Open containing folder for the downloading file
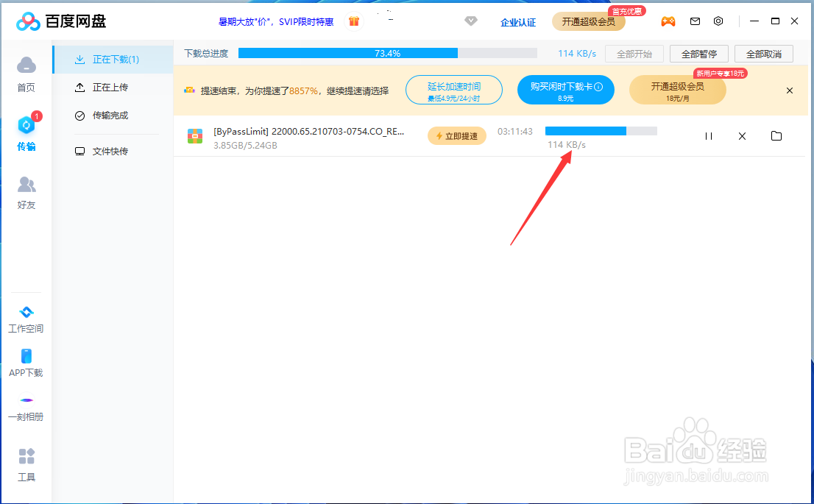 (776, 135)
